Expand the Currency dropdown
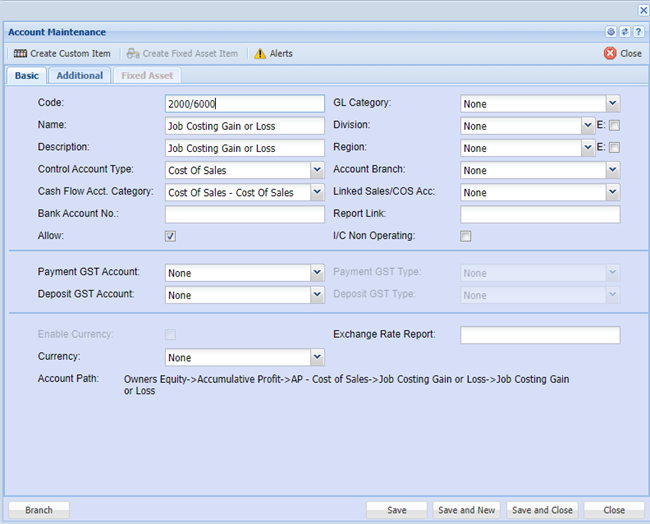 [317, 358]
